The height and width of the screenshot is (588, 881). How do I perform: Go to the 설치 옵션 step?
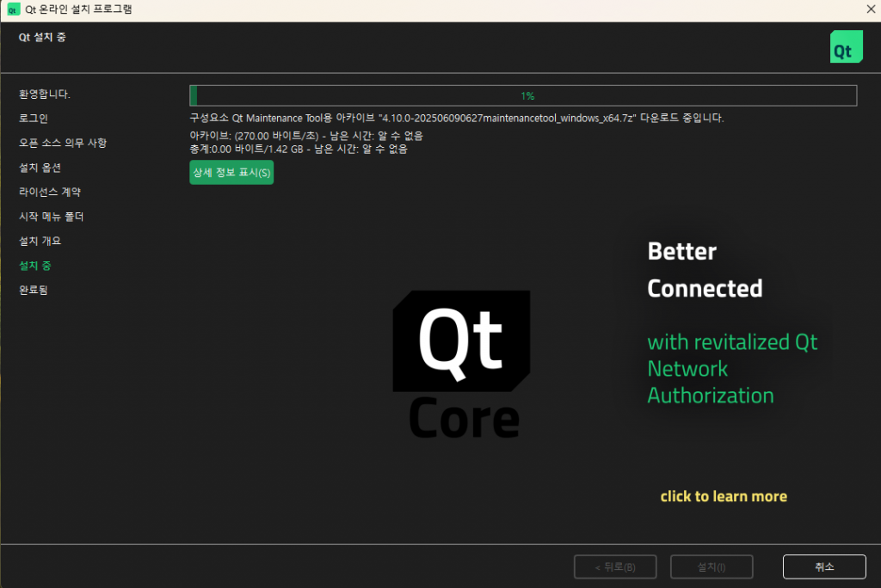(x=40, y=168)
